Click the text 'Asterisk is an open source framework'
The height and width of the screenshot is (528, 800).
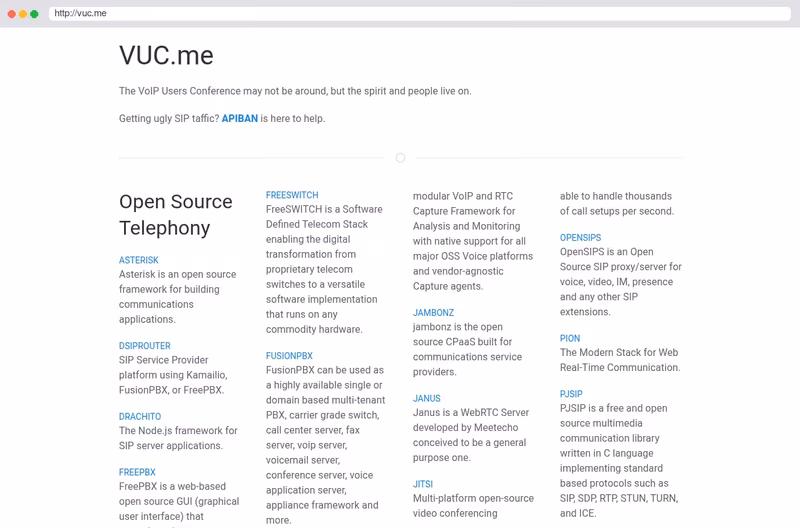178,282
